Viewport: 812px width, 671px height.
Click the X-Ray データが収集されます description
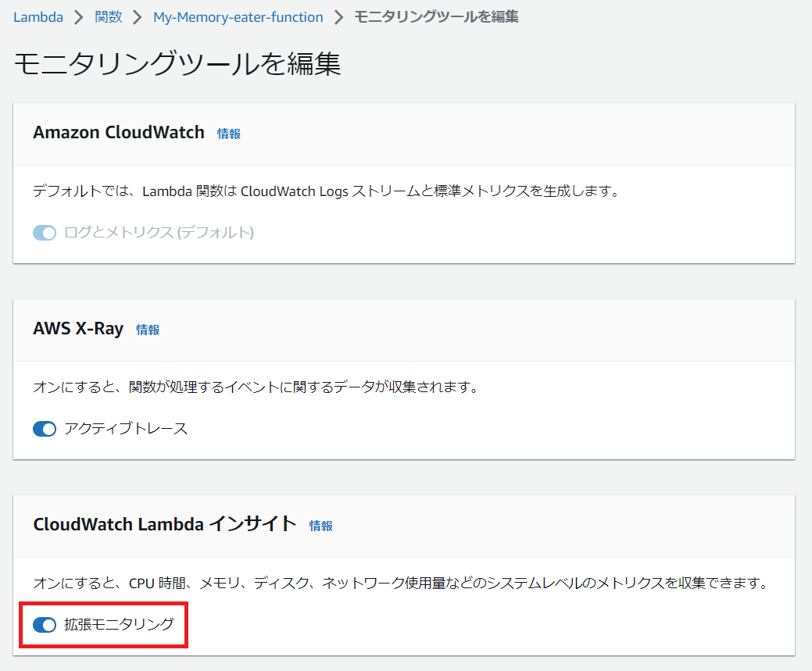(256, 387)
